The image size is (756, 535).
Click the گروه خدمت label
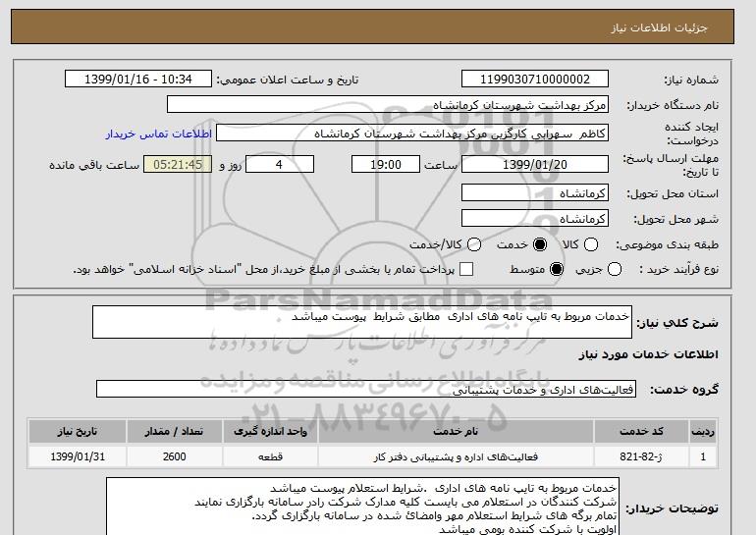[x=684, y=389]
